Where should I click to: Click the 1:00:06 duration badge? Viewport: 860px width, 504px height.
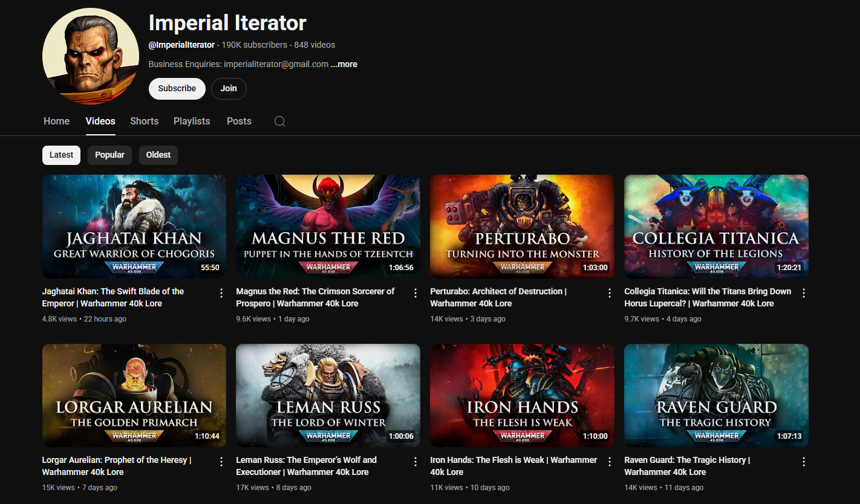(401, 436)
